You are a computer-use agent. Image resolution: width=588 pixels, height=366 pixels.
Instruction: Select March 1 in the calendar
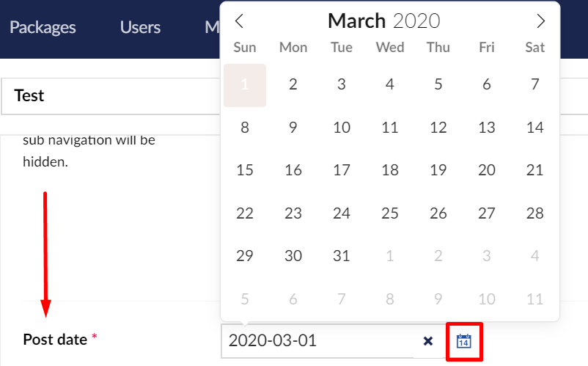click(245, 85)
